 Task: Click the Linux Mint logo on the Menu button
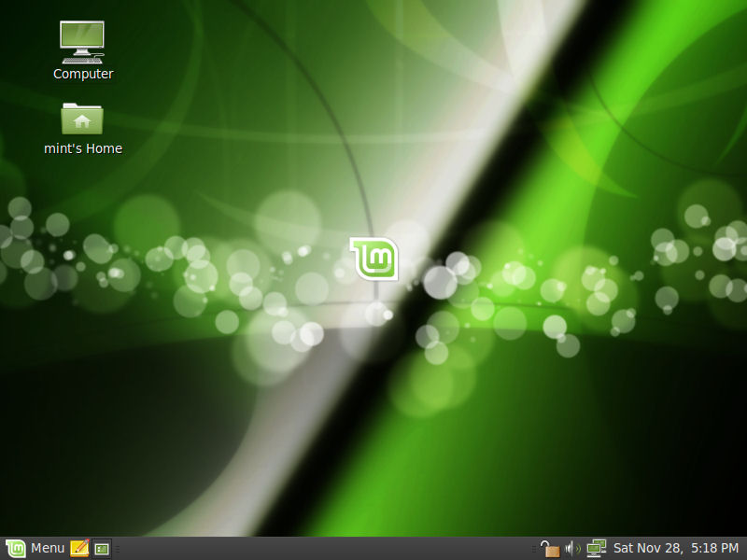tap(15, 548)
